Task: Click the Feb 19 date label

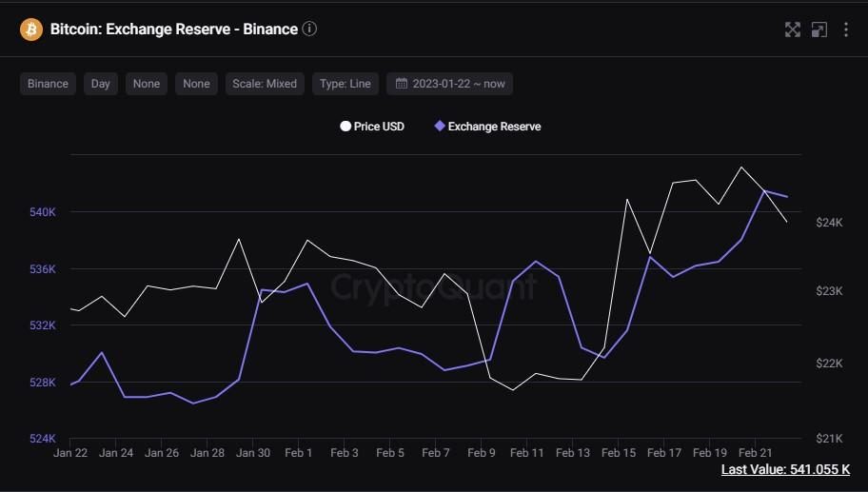Action: tap(710, 453)
